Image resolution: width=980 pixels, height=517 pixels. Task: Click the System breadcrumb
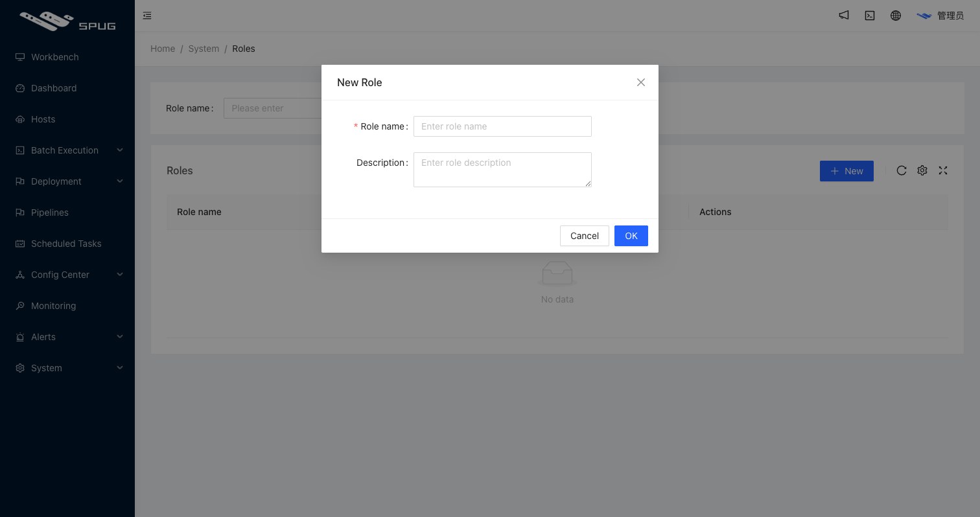pos(204,49)
